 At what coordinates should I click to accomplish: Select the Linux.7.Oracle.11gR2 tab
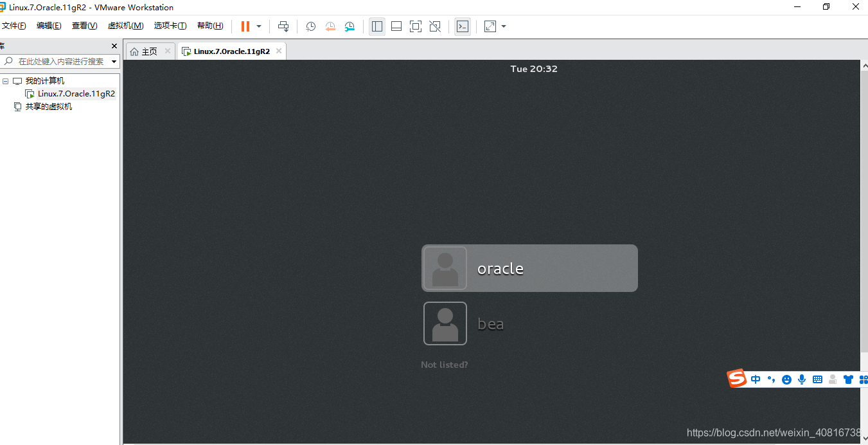pyautogui.click(x=231, y=51)
